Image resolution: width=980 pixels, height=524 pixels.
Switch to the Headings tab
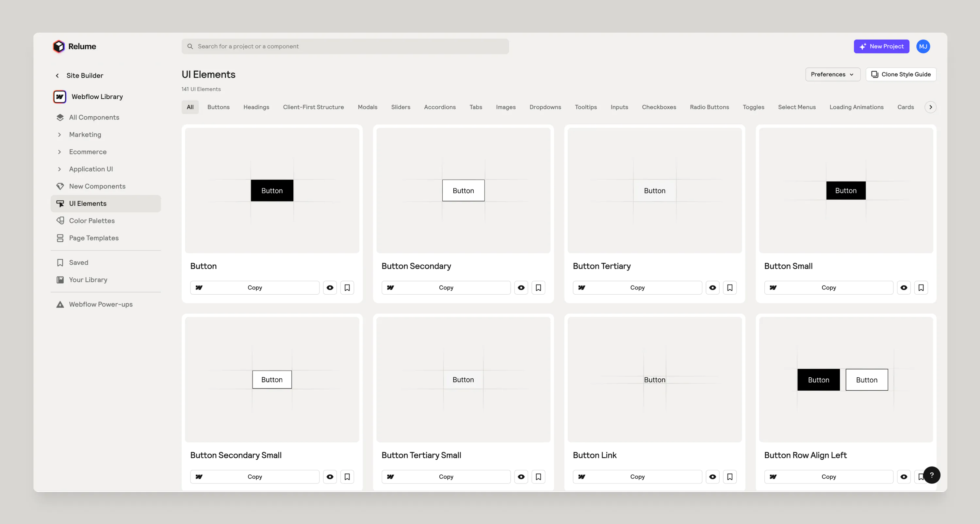[x=256, y=107]
